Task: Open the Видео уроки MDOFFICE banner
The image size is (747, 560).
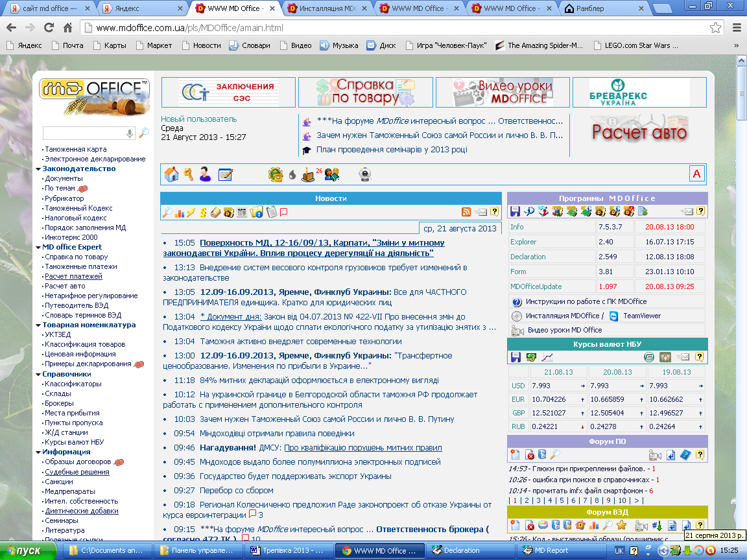Action: (503, 93)
